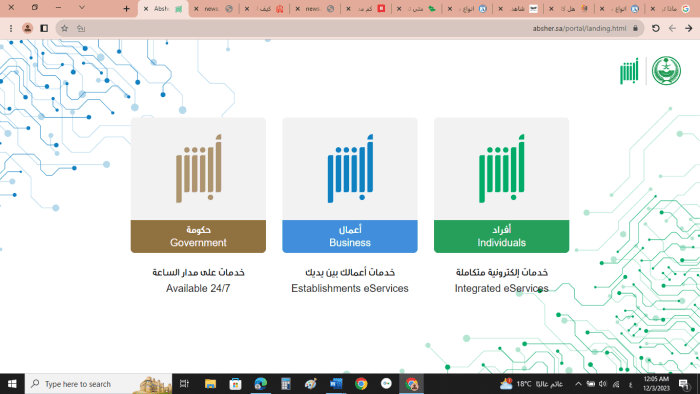Open the Chrome side panel icon
This screenshot has height=394, width=700.
[x=44, y=28]
